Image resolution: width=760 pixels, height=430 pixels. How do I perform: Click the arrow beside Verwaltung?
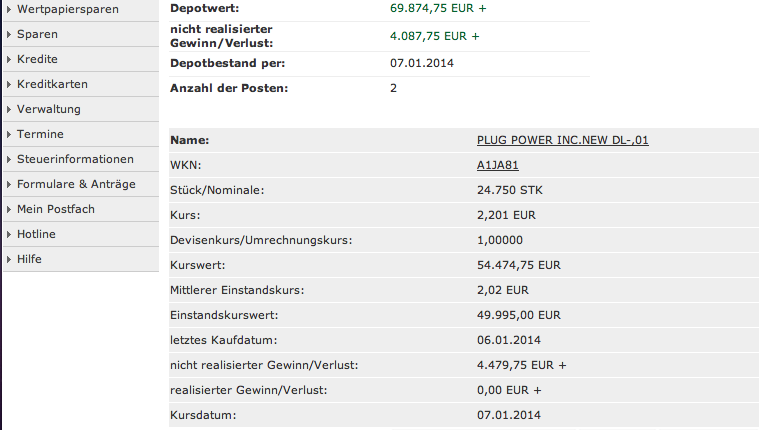pyautogui.click(x=9, y=109)
